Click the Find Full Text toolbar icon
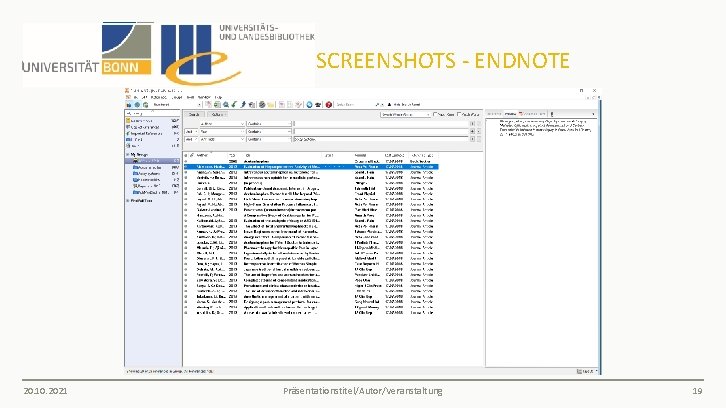Viewport: 726px width, 408px height. [251, 105]
